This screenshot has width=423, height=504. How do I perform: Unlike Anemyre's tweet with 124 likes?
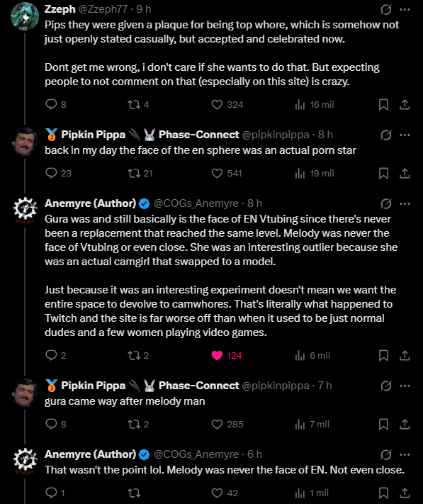[217, 356]
